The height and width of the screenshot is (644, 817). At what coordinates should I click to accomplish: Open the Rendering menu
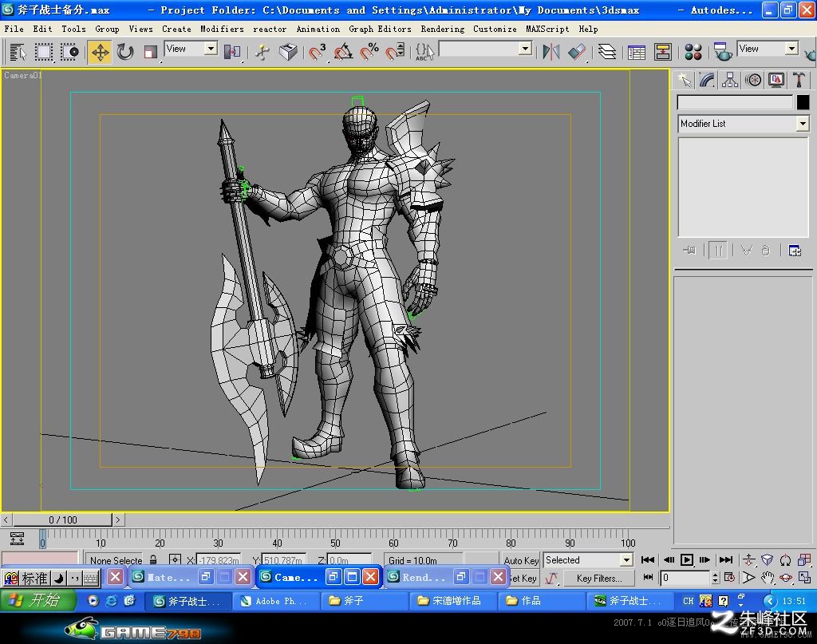coord(442,30)
